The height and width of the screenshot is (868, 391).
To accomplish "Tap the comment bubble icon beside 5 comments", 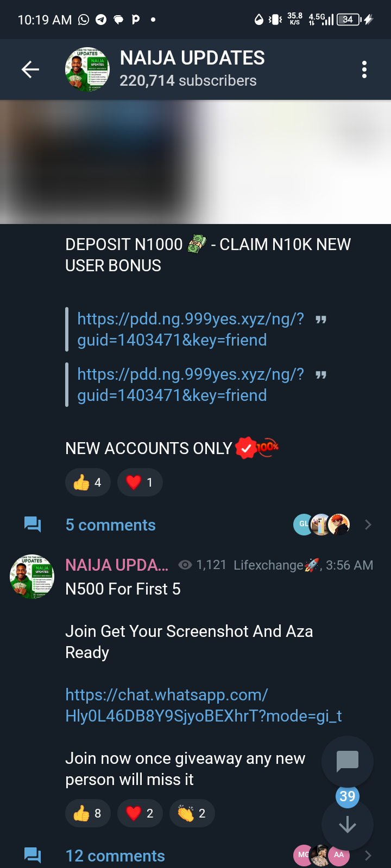I will click(x=33, y=525).
